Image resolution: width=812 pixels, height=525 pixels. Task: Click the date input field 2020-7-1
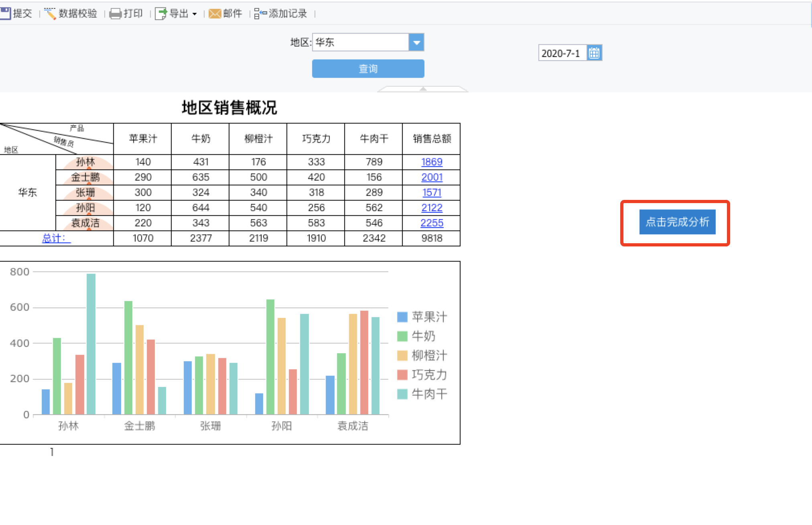point(562,53)
